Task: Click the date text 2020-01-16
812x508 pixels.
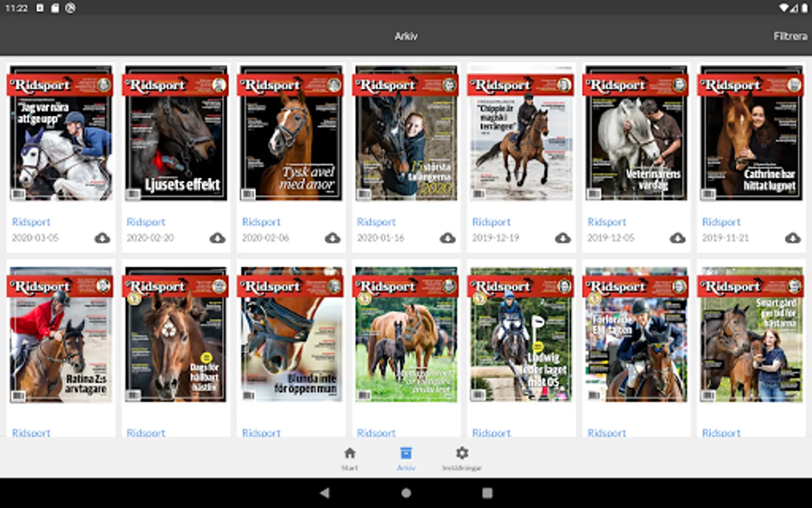Action: point(381,238)
